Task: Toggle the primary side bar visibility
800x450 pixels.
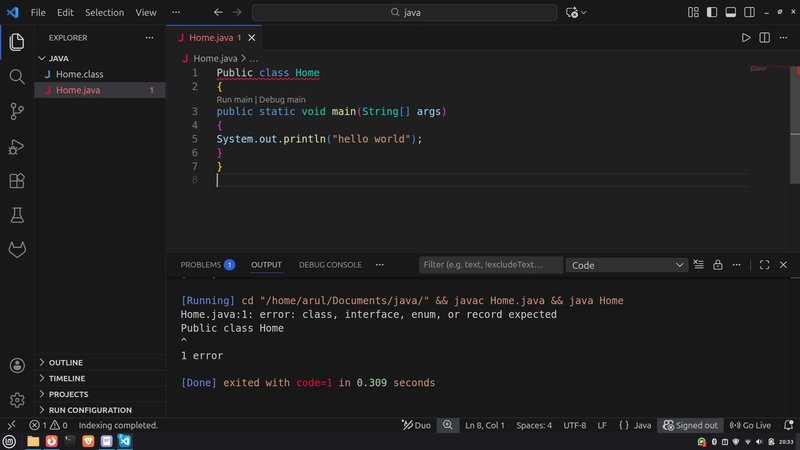Action: click(x=712, y=13)
